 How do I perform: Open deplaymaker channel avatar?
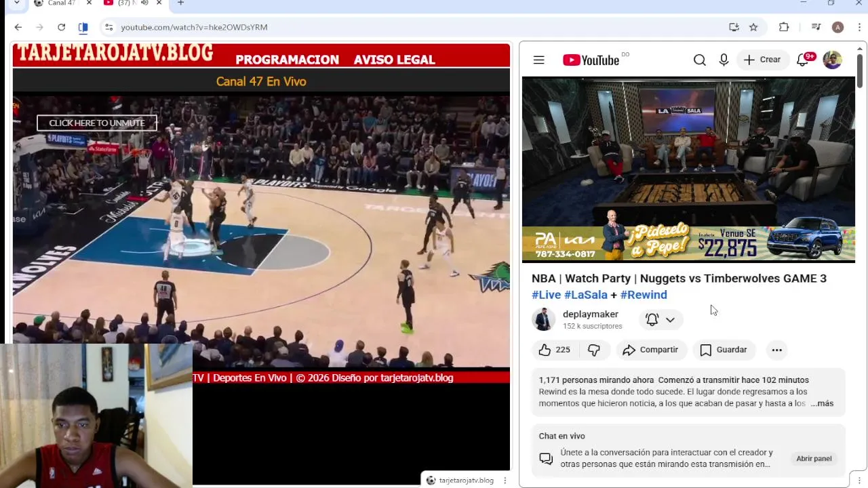tap(543, 319)
